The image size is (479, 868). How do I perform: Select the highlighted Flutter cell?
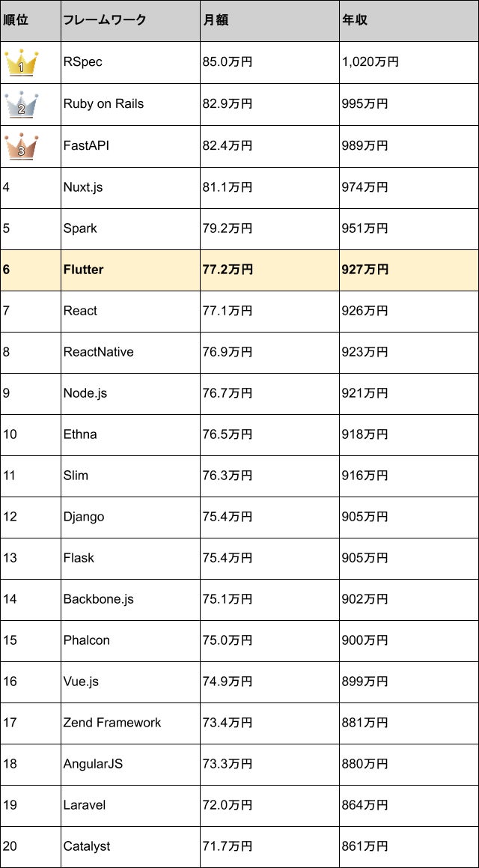[130, 270]
